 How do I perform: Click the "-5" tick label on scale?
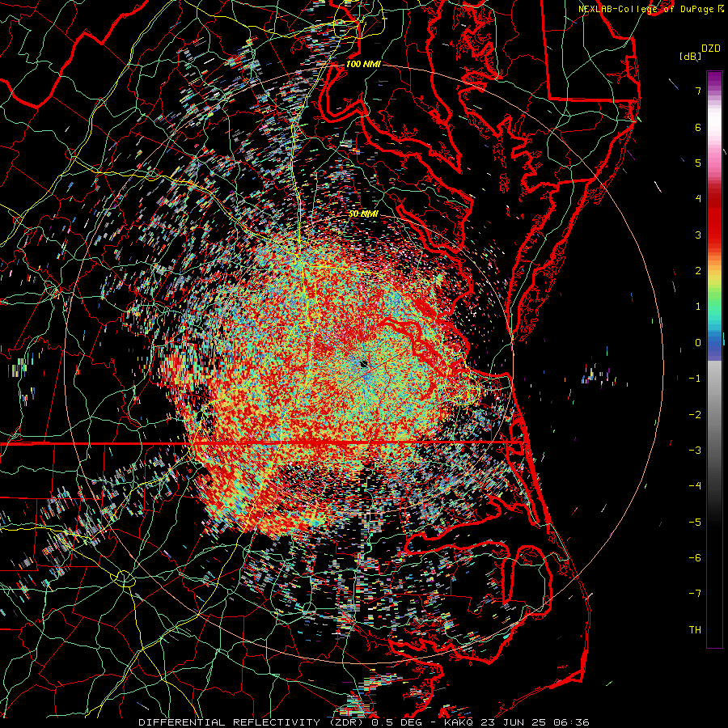[695, 523]
